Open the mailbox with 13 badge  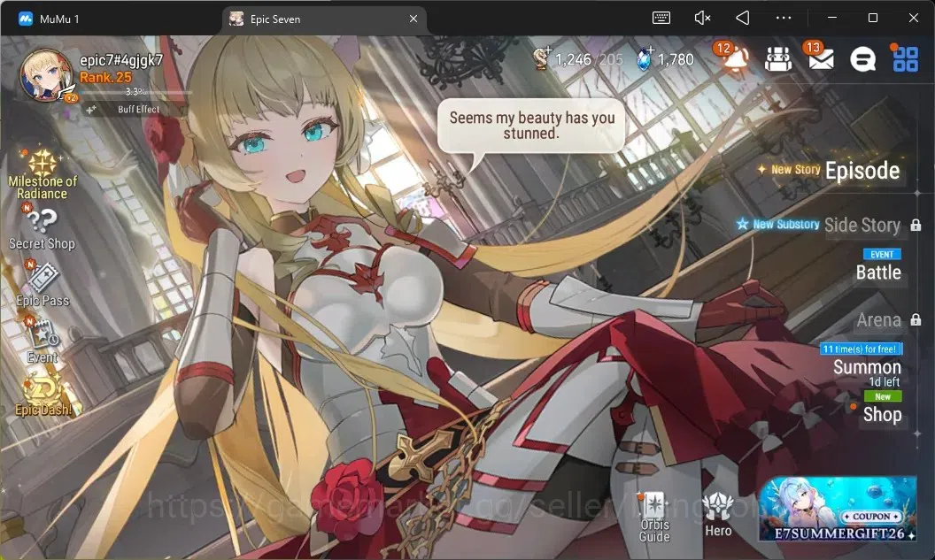[x=821, y=58]
